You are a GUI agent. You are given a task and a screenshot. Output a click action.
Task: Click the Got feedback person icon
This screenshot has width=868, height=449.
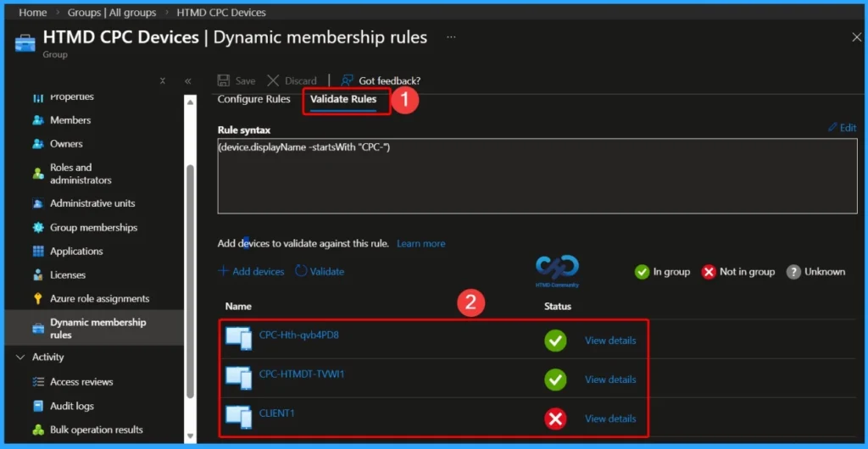347,80
